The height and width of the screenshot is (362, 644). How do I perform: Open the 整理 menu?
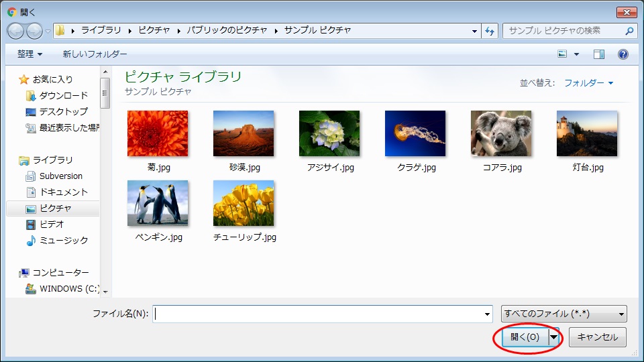pos(30,54)
